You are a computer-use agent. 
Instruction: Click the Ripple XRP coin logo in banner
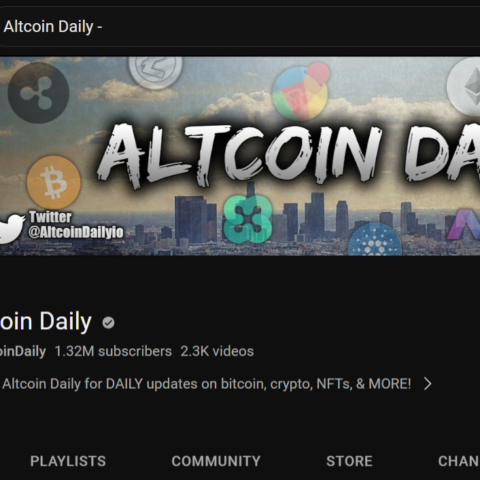click(x=38, y=93)
